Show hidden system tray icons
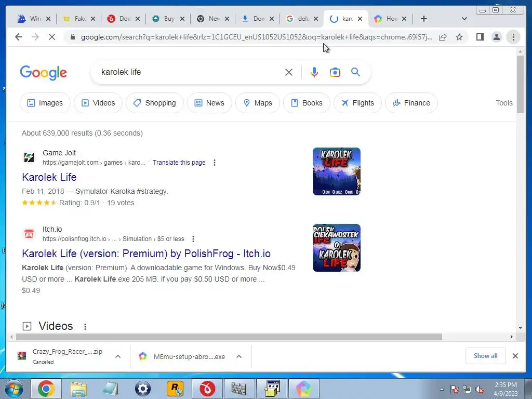The image size is (532, 399). pyautogui.click(x=442, y=390)
